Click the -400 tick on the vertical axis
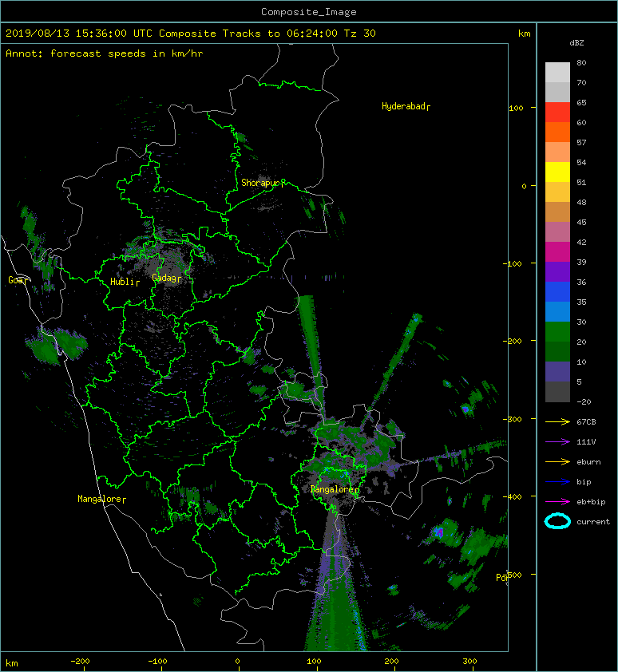Screen dimensions: 618x672 pos(513,496)
